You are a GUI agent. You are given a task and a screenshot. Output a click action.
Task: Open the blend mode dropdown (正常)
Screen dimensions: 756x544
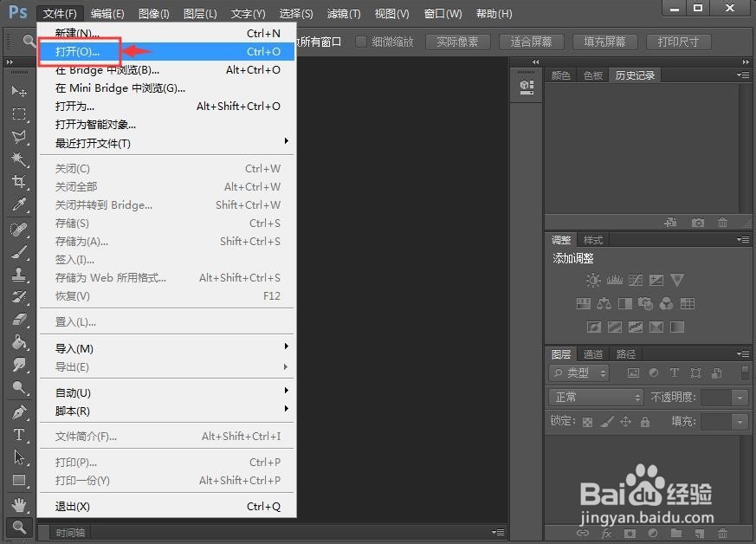click(x=596, y=398)
